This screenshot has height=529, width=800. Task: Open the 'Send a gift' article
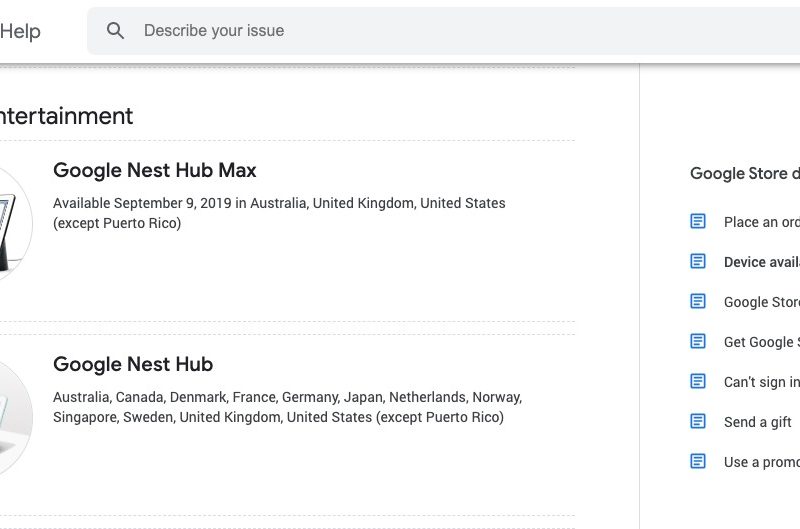[757, 422]
